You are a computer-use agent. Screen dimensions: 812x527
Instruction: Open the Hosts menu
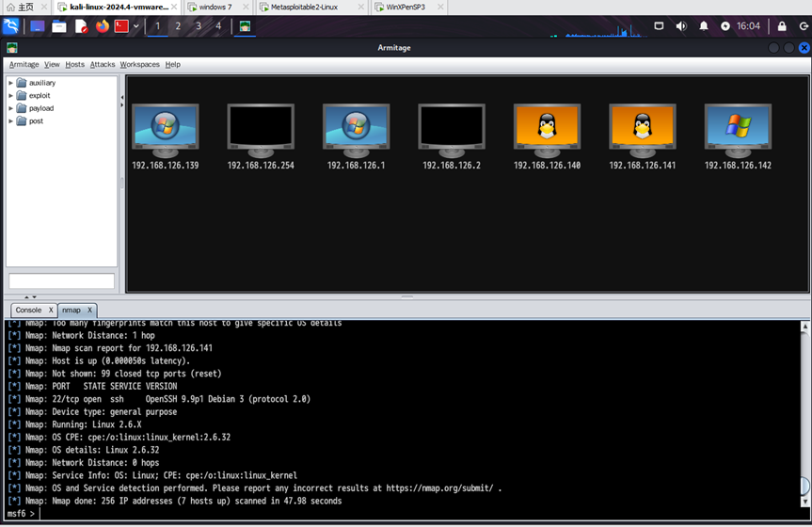click(74, 64)
